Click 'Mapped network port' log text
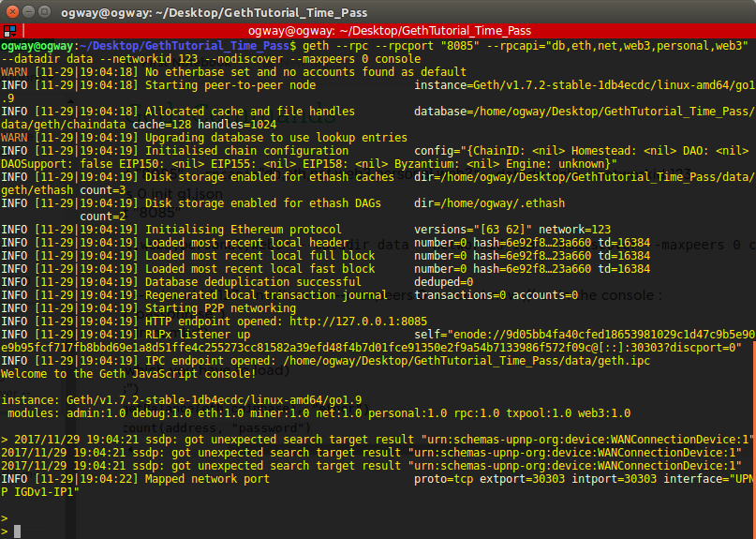 coord(207,479)
